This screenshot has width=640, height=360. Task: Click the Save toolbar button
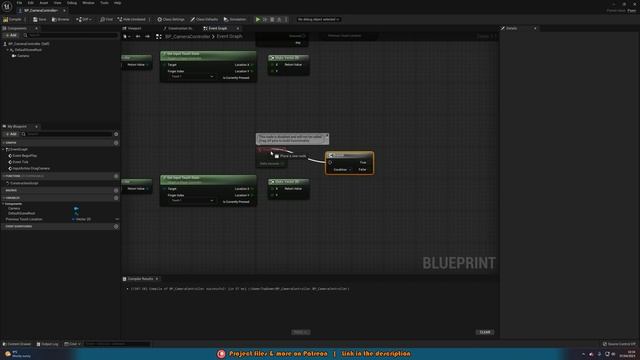(40, 19)
